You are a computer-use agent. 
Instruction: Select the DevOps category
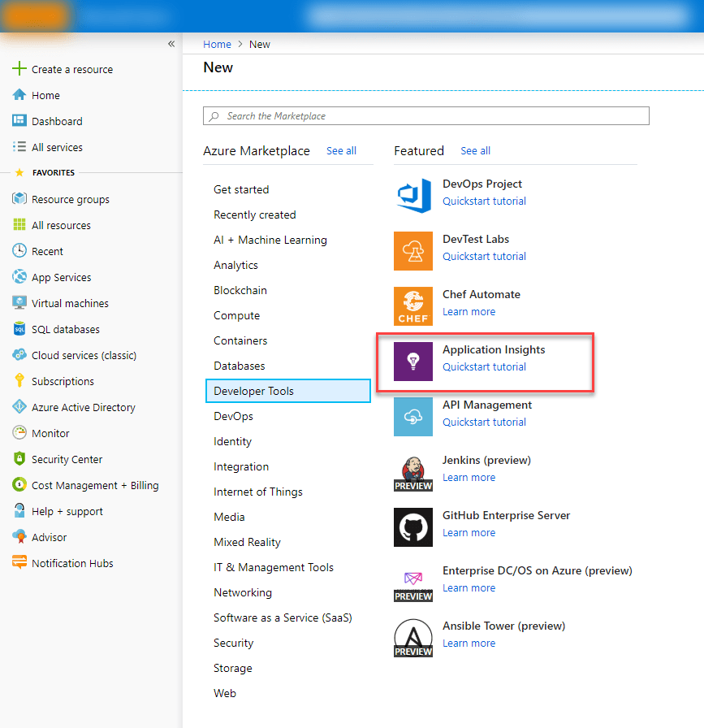coord(233,416)
